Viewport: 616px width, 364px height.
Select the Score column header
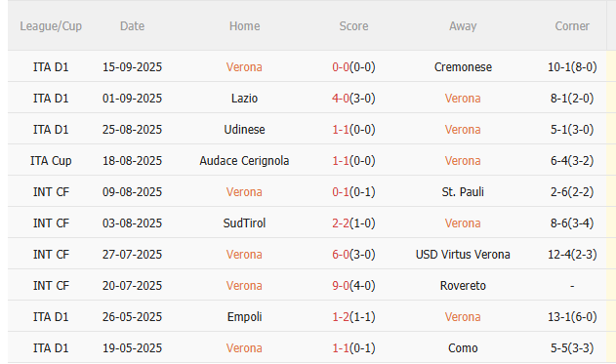coord(353,26)
